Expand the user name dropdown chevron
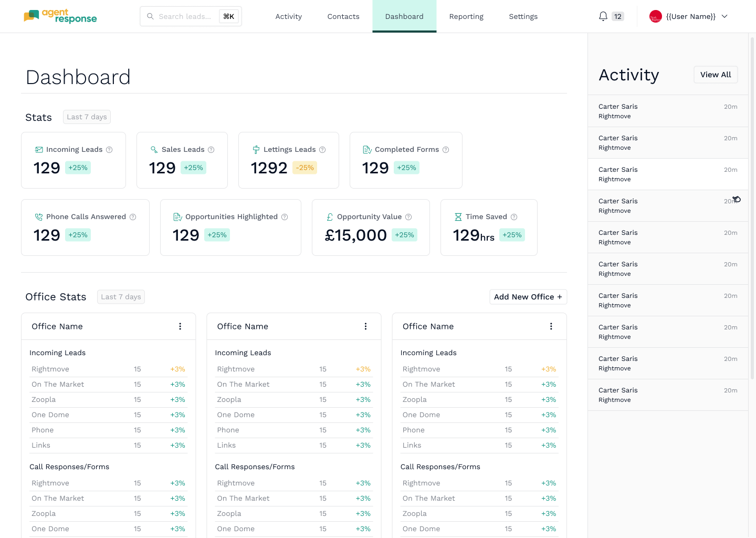 [x=724, y=16]
